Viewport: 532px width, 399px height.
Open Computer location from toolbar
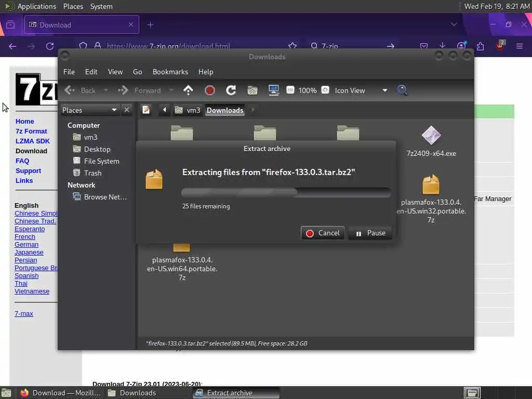tap(273, 90)
